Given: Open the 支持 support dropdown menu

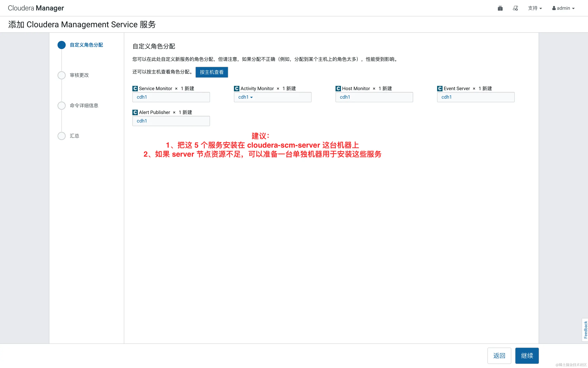Looking at the screenshot, I should coord(535,8).
